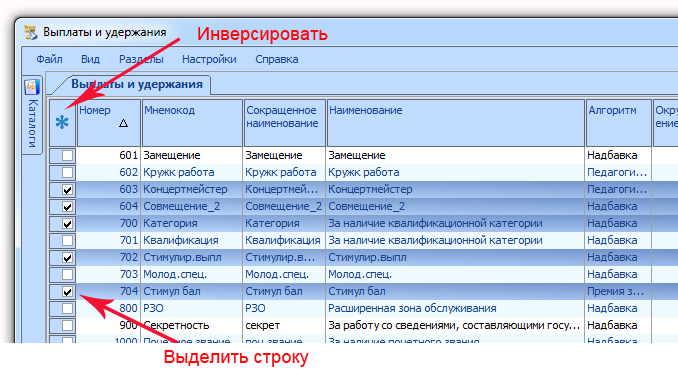This screenshot has width=678, height=374.
Task: Click the short name cell секрет
Action: tap(285, 326)
